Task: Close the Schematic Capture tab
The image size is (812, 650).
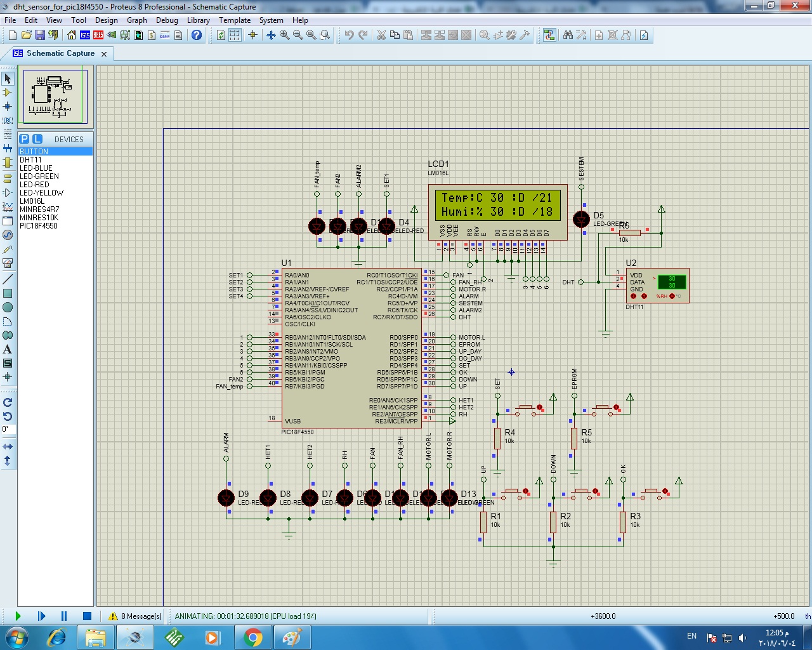Action: coord(105,54)
